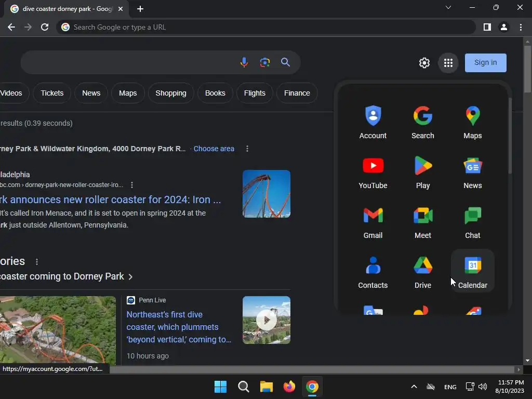Open Google Contacts app icon
Screen dimensions: 532x399
click(373, 272)
